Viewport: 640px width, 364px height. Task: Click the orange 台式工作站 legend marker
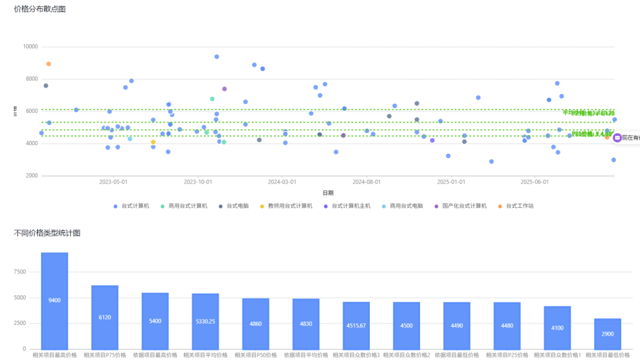click(x=500, y=206)
